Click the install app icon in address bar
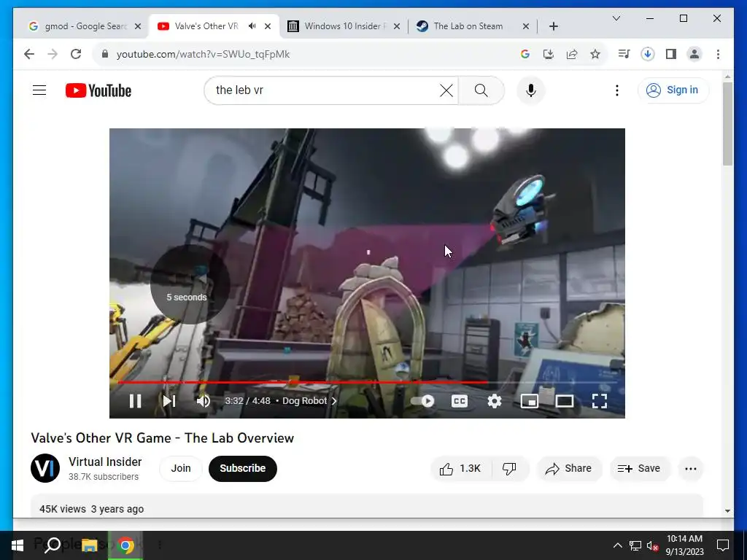Screen dimensions: 747x560 pos(549,54)
